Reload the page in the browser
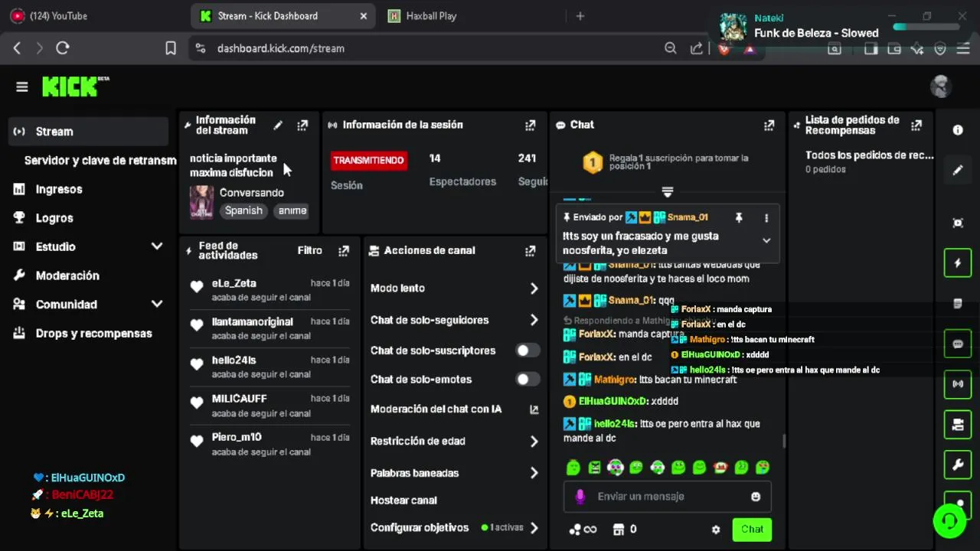 tap(63, 48)
